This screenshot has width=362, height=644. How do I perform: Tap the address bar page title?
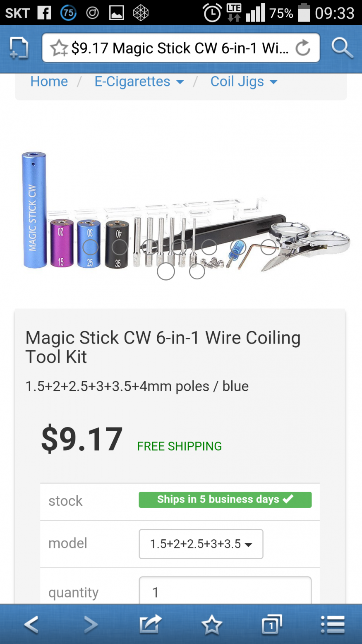(x=180, y=48)
